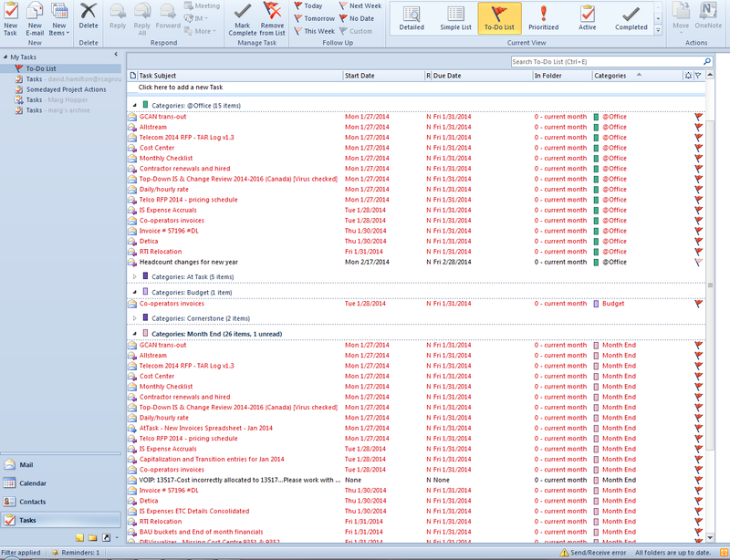Image resolution: width=730 pixels, height=560 pixels.
Task: Toggle flag on IS Expenses ETC Details row
Action: click(698, 511)
